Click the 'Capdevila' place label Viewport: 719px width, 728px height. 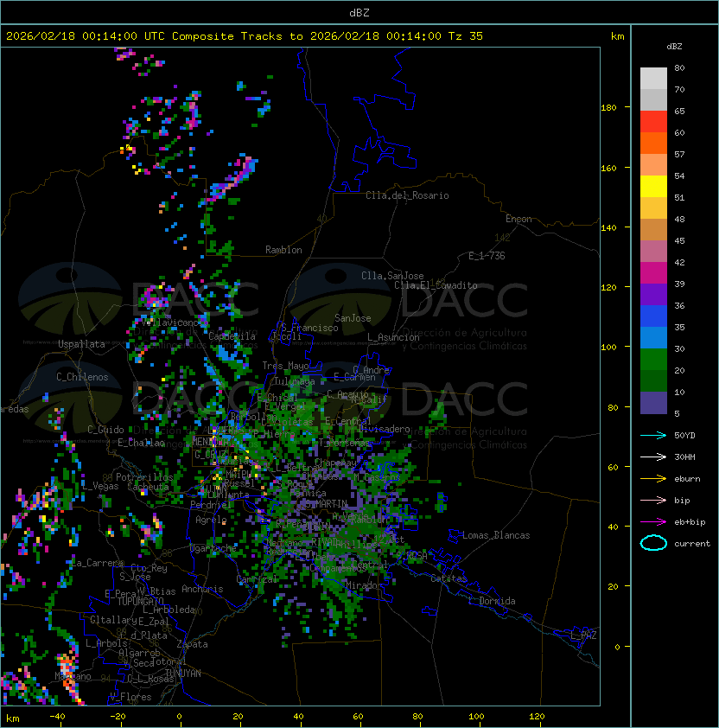tap(232, 336)
